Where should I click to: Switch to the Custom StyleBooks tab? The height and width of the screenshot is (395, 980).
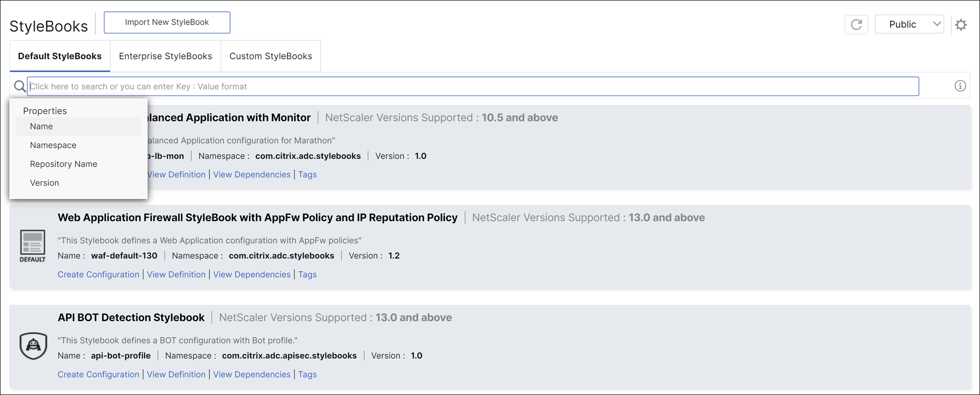(x=271, y=56)
